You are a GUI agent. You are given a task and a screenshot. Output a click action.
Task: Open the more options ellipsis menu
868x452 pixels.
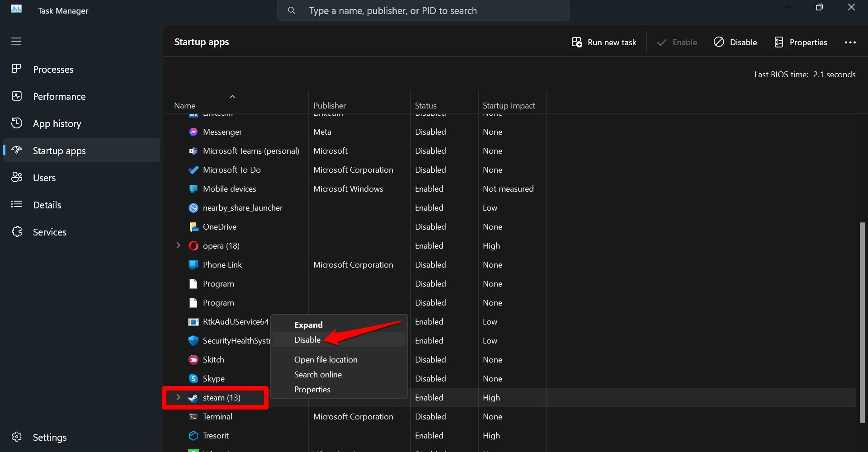[850, 42]
